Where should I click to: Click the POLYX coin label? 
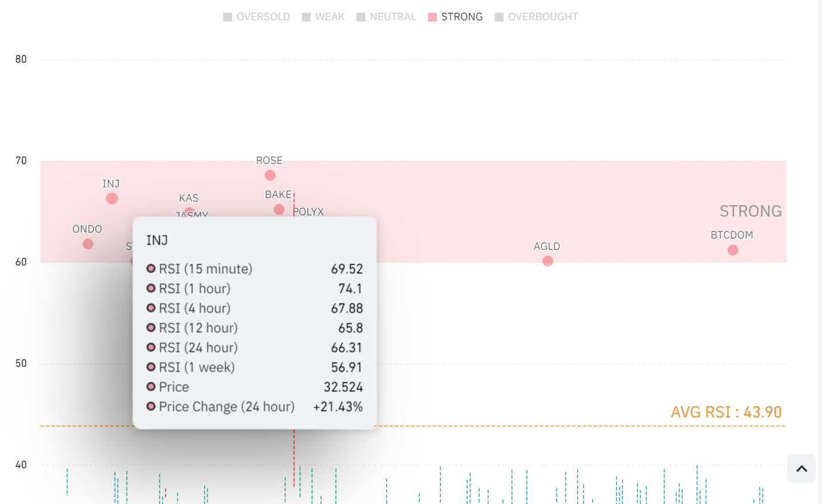tap(309, 212)
